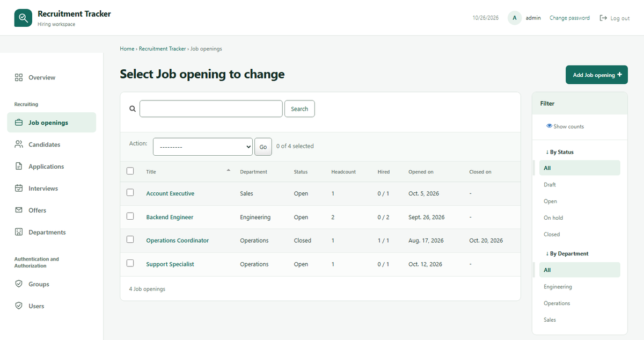Click the Sept. 26, 2026 opened date

coord(427,217)
